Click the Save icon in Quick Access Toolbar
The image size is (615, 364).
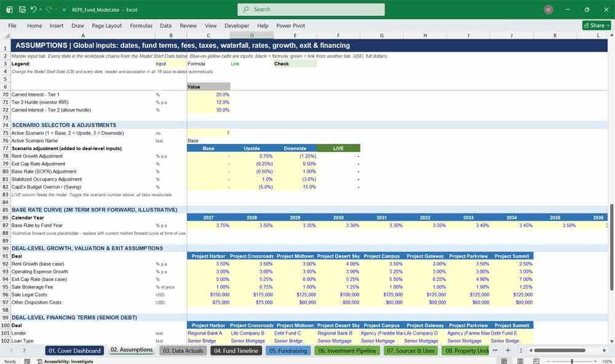pos(22,9)
